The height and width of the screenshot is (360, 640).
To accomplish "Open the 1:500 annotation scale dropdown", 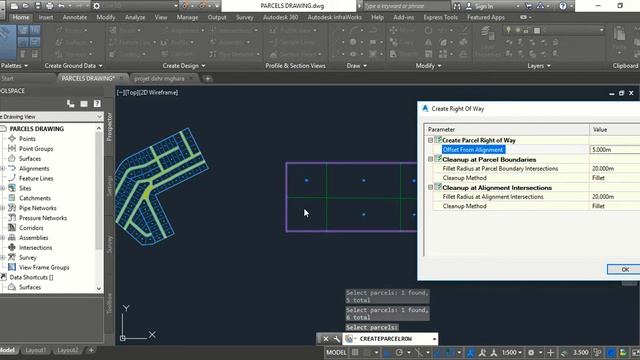I will click(512, 352).
